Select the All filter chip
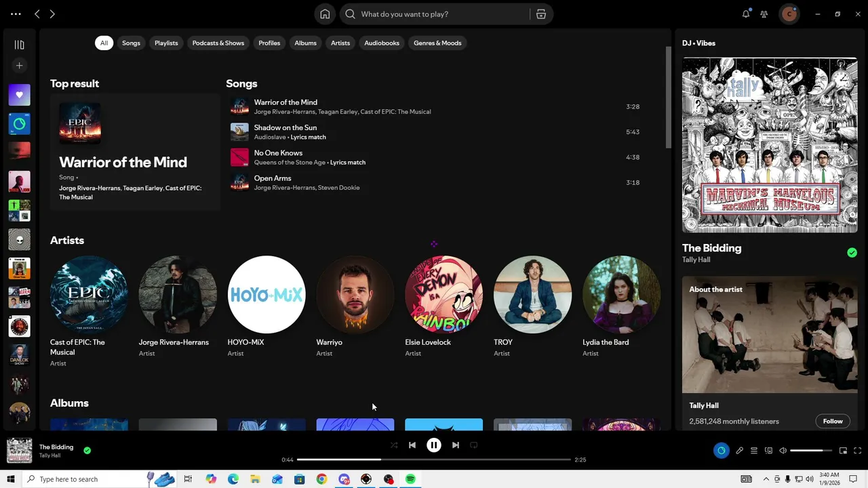The width and height of the screenshot is (868, 488). click(104, 43)
